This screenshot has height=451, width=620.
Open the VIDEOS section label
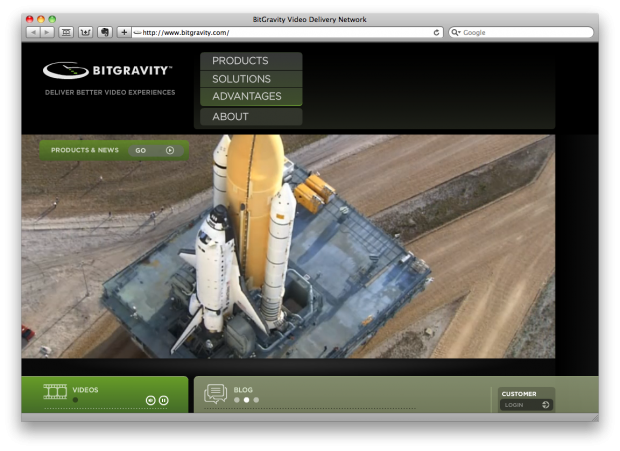(x=85, y=390)
